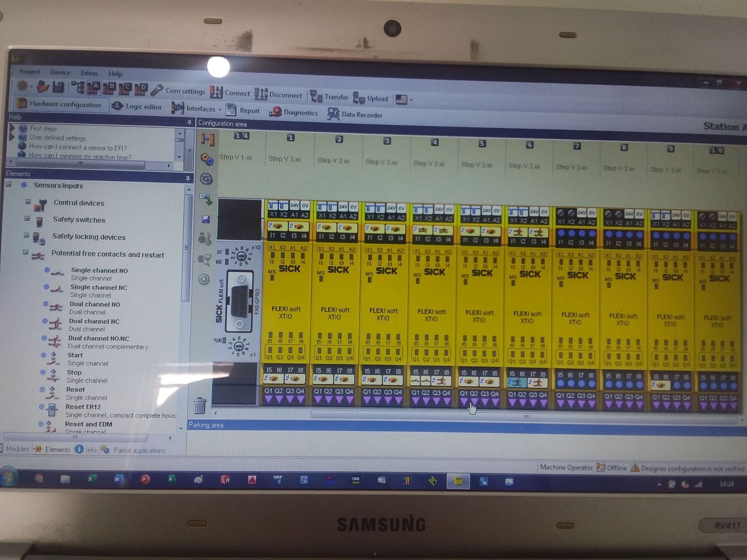The height and width of the screenshot is (560, 747).
Task: Collapse the Sensors/inputs tree node
Action: tap(9, 185)
